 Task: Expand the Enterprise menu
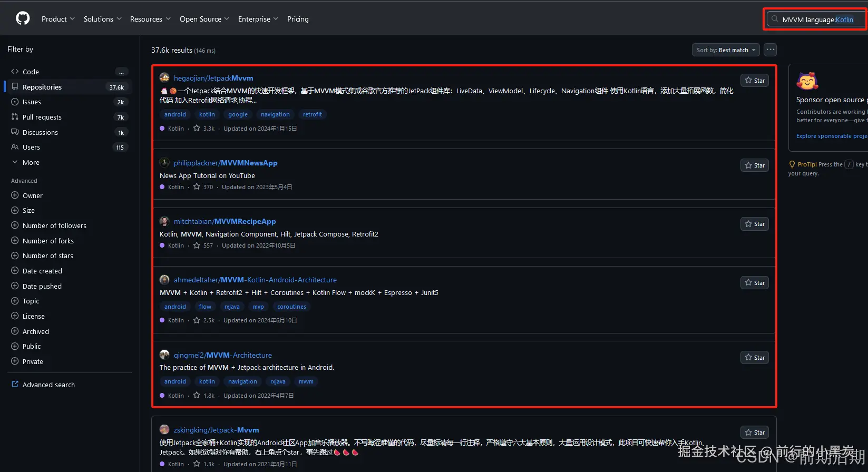point(258,19)
